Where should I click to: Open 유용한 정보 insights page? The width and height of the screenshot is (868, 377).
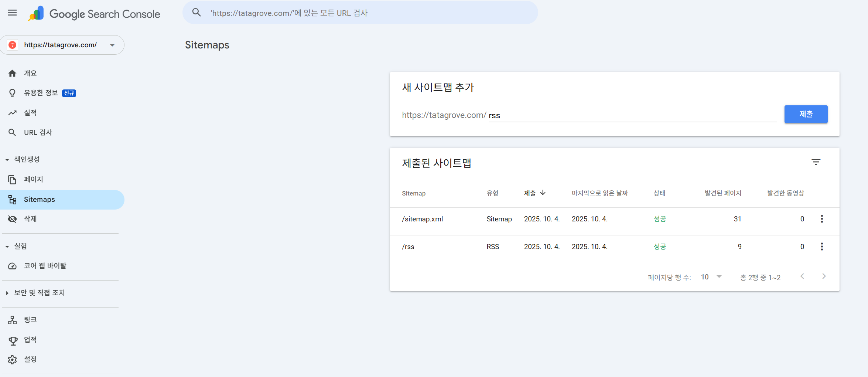click(x=41, y=93)
